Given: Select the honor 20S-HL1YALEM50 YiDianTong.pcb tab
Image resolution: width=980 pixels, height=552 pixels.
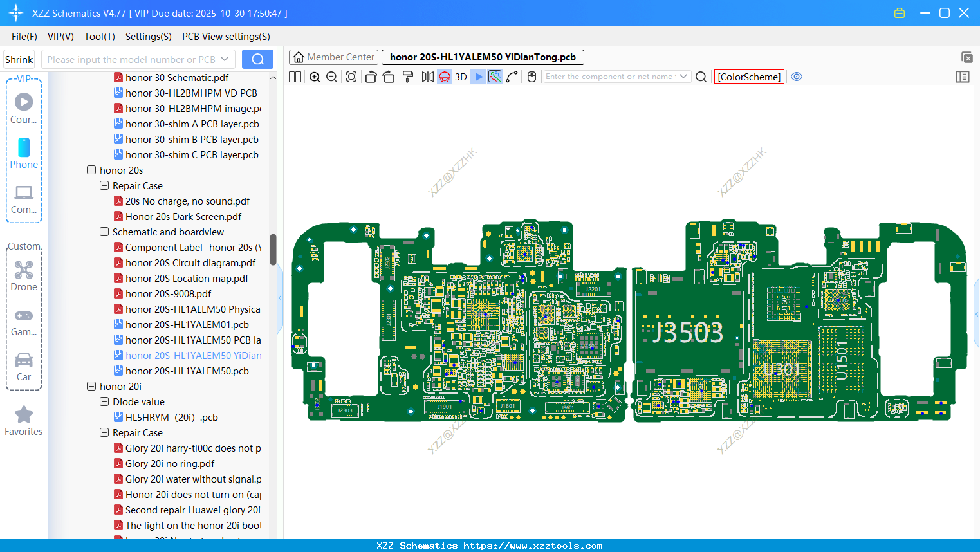Looking at the screenshot, I should point(483,57).
